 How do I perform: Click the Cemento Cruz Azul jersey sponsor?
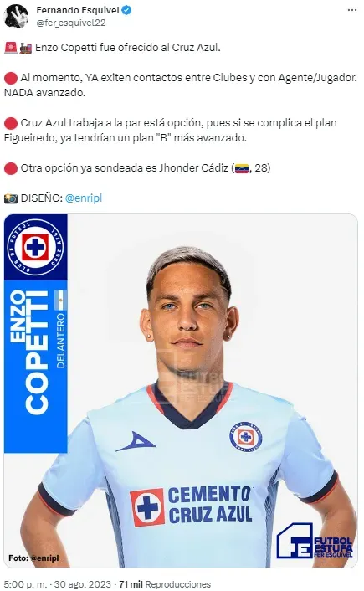(192, 506)
